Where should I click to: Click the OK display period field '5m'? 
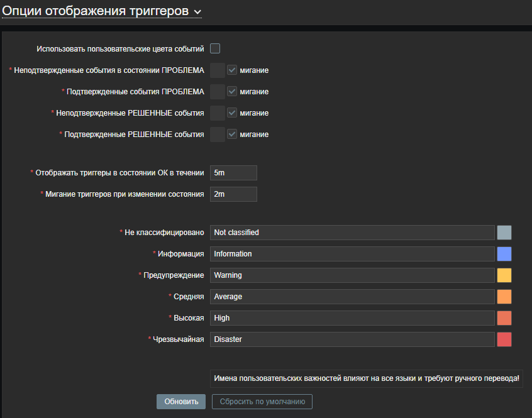233,173
